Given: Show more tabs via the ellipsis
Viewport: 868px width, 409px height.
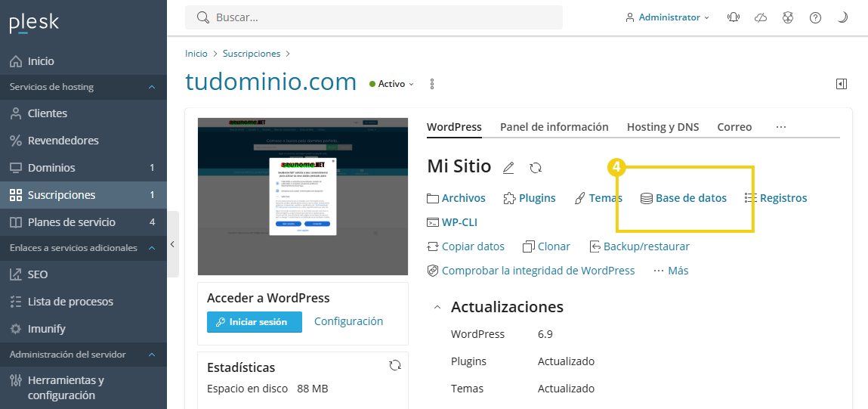Looking at the screenshot, I should click(x=781, y=127).
